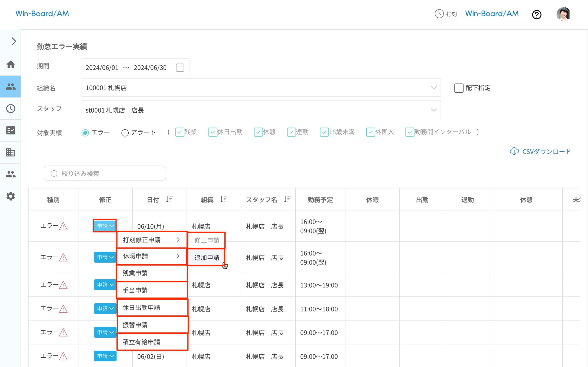This screenshot has height=367, width=588.
Task: Uncheck the 残業 checkbox
Action: tap(180, 132)
